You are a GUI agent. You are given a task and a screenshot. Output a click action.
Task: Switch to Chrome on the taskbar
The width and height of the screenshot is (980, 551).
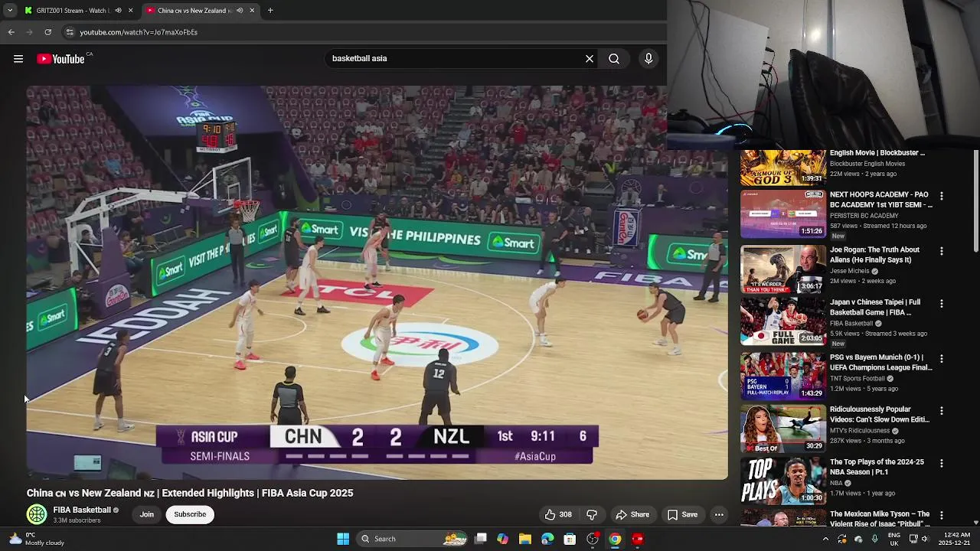[x=615, y=539]
